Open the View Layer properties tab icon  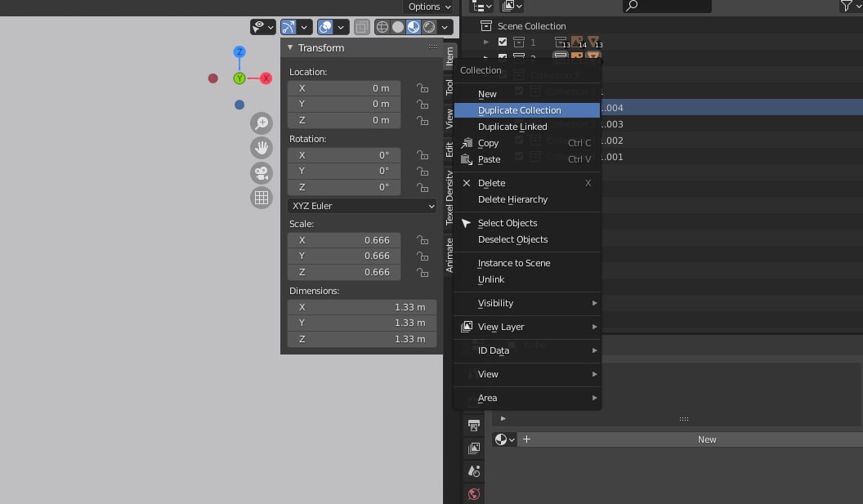tap(474, 448)
